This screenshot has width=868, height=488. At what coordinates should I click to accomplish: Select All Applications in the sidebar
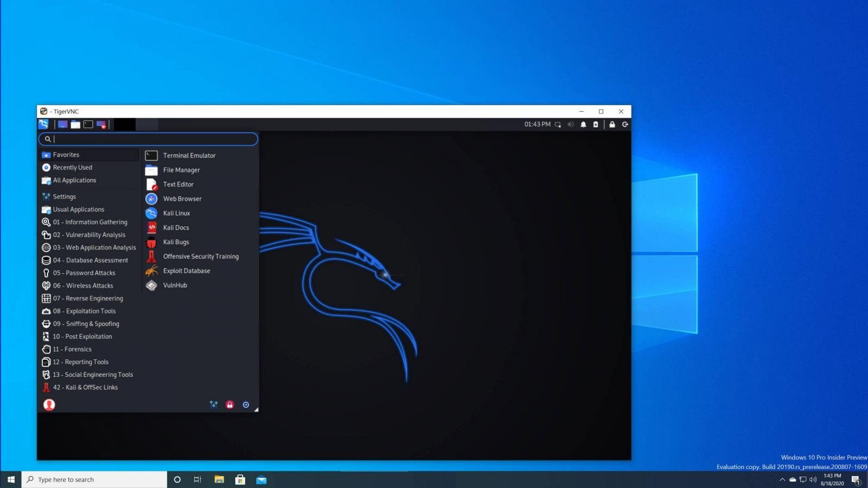74,180
